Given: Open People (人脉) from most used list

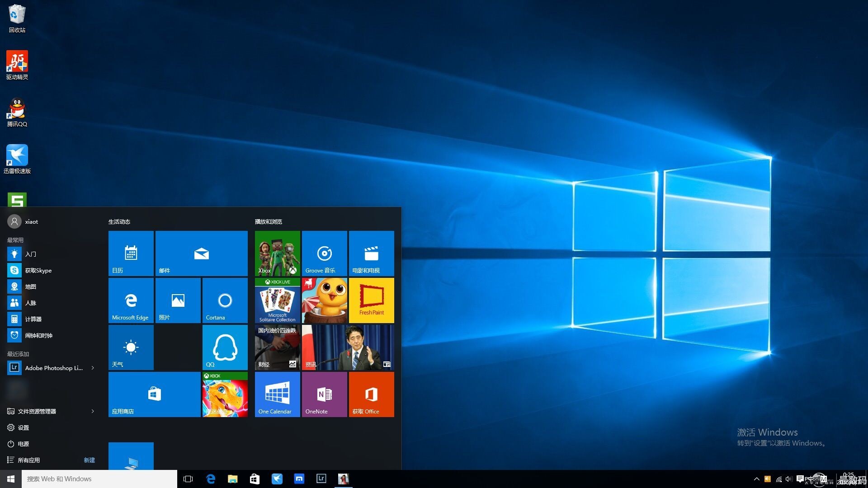Looking at the screenshot, I should [51, 303].
